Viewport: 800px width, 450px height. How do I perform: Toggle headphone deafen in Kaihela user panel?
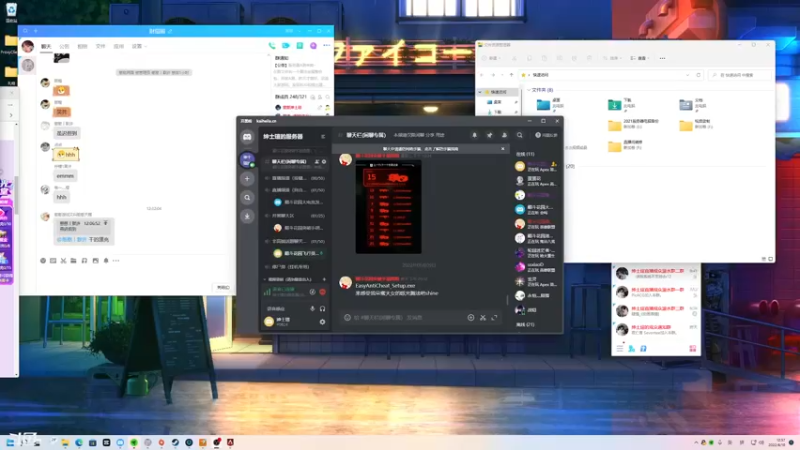tap(322, 309)
